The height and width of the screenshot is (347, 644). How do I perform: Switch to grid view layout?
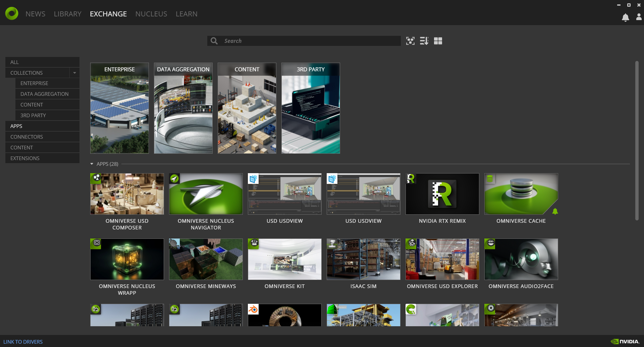[438, 41]
